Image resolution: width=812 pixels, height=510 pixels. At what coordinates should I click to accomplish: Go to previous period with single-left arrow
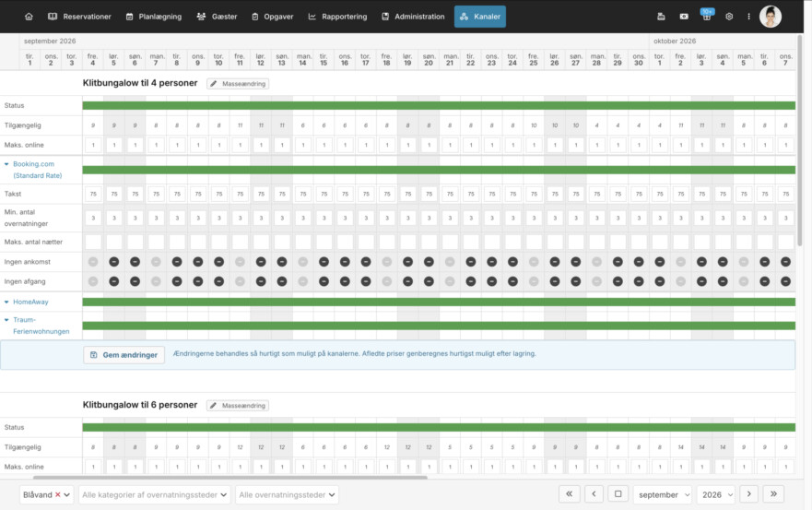click(594, 494)
